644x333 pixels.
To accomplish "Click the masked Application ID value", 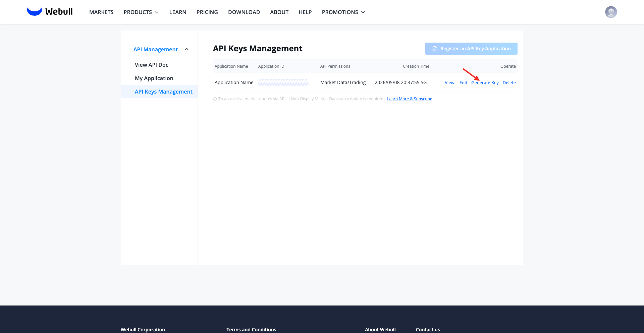I will tap(283, 82).
